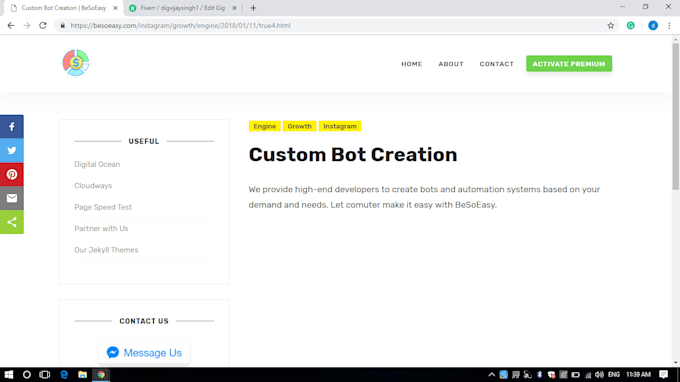Viewport: 680px width, 382px height.
Task: Click the Growth tag
Action: (x=299, y=126)
